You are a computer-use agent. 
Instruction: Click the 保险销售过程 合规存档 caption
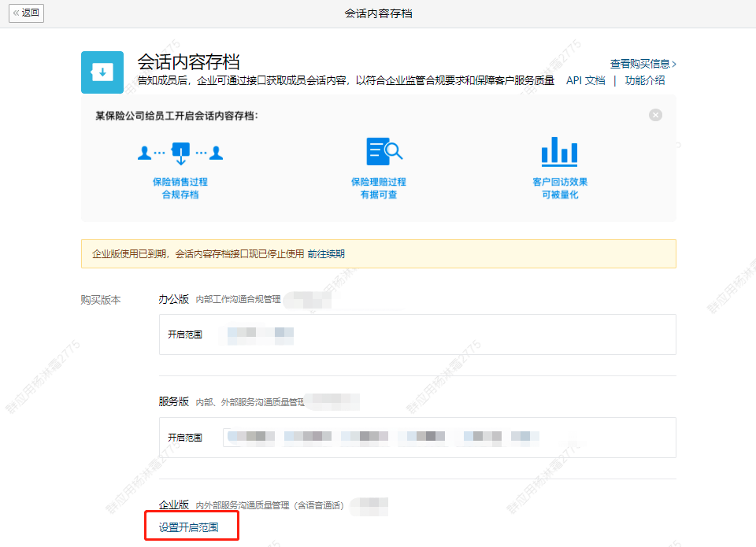coord(180,188)
